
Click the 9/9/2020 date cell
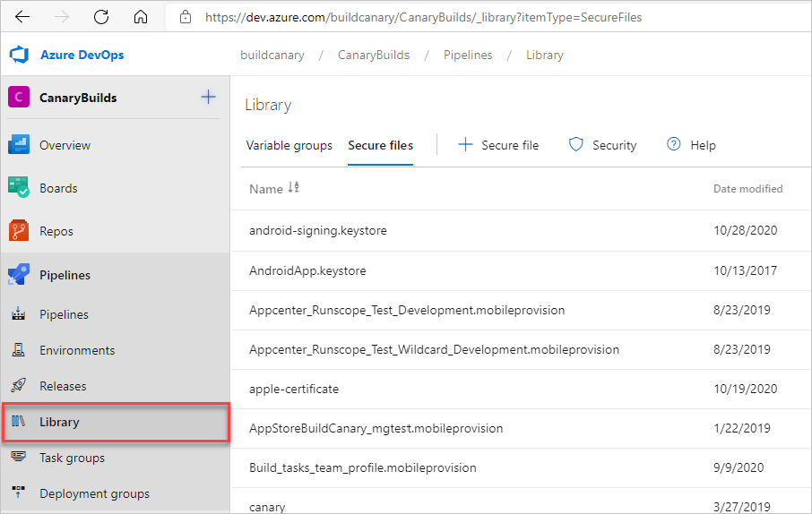pyautogui.click(x=739, y=467)
